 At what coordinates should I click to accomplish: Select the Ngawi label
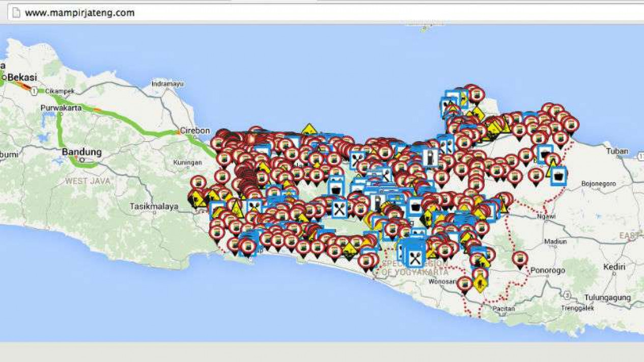pyautogui.click(x=546, y=216)
